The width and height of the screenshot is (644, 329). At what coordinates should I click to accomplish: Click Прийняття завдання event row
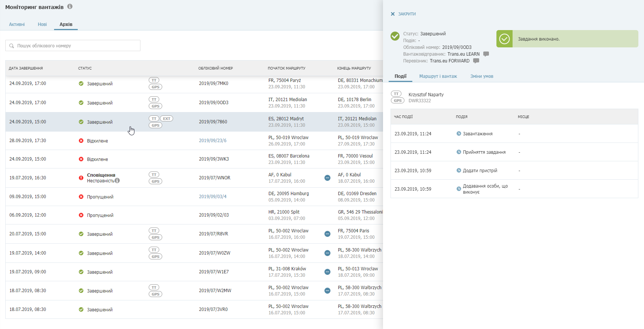(514, 152)
